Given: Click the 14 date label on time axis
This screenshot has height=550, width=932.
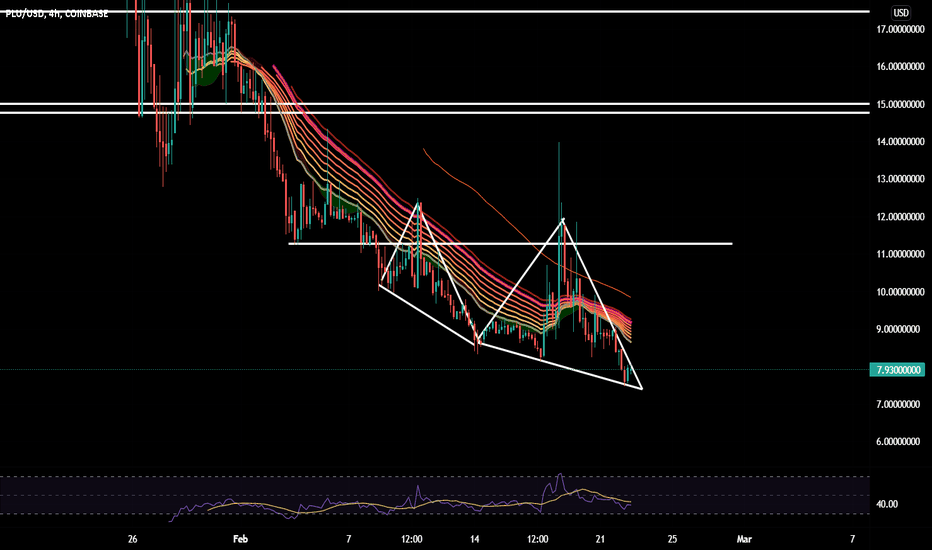Looking at the screenshot, I should 474,539.
